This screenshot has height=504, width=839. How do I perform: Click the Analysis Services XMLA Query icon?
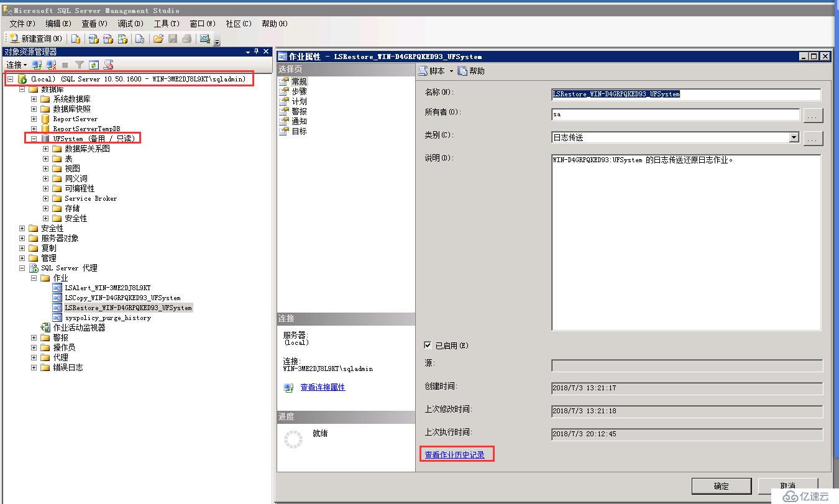[x=122, y=39]
